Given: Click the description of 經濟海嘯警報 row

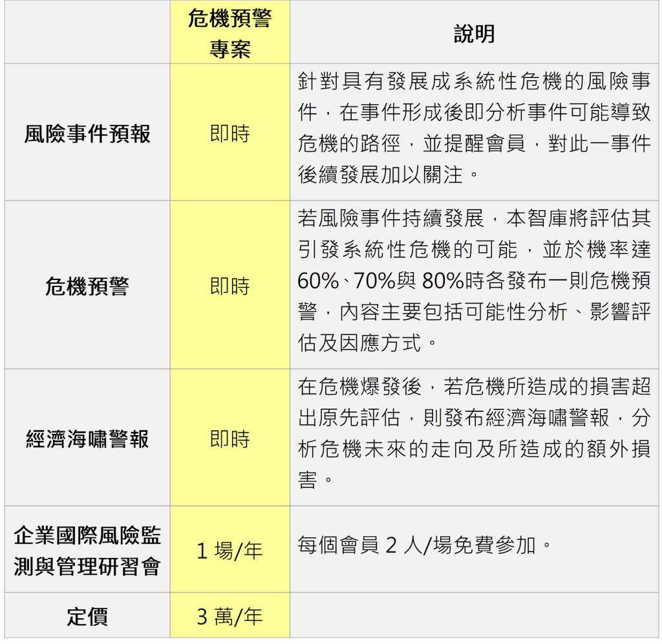Looking at the screenshot, I should (x=474, y=433).
